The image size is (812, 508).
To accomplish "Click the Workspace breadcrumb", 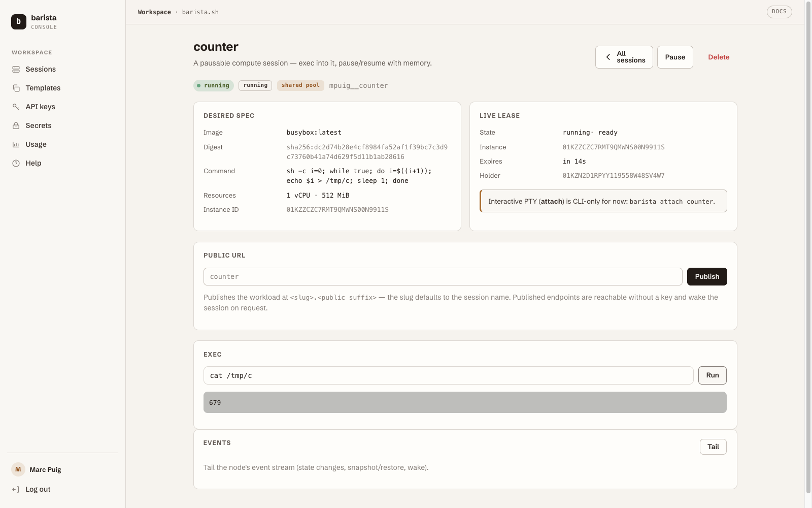I will [154, 12].
